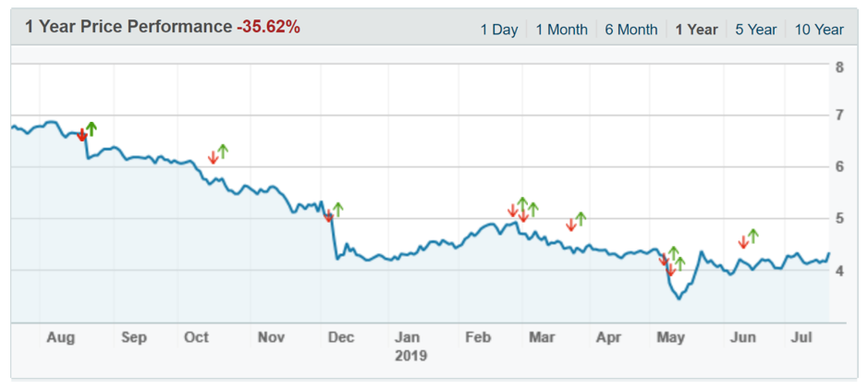Click the red down arrow in late March
868x390 pixels.
[570, 225]
